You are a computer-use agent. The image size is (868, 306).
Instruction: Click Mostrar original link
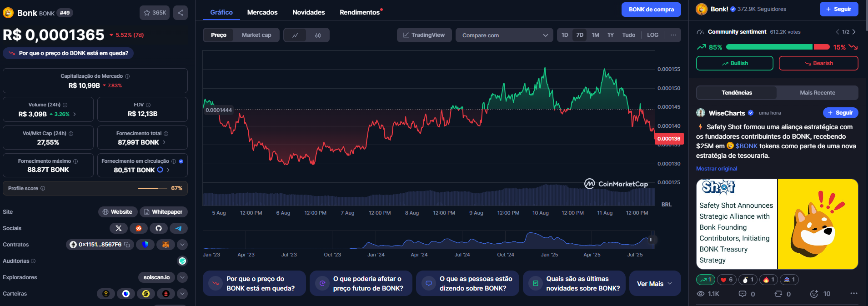[x=717, y=169]
